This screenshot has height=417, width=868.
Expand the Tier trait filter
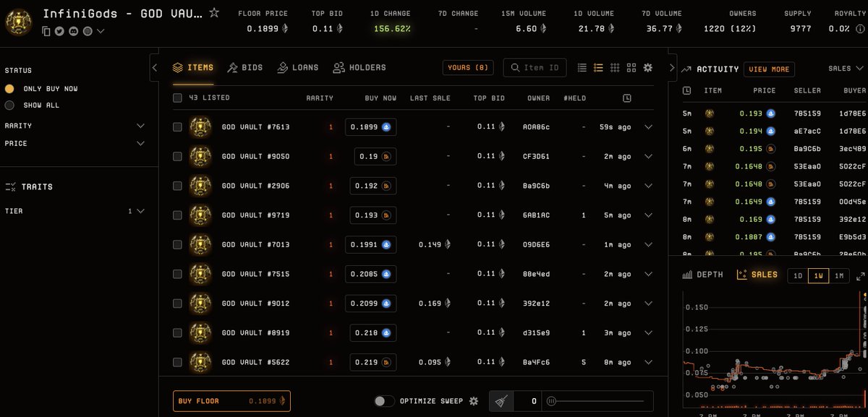tap(141, 212)
